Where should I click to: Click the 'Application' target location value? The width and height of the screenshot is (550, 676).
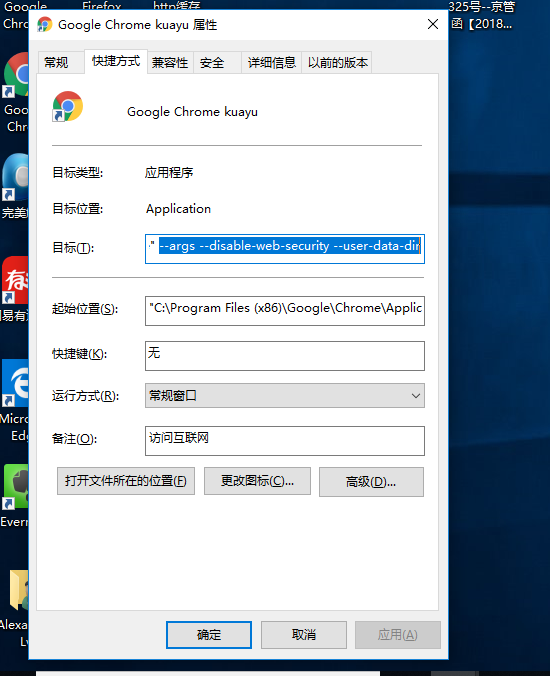178,209
